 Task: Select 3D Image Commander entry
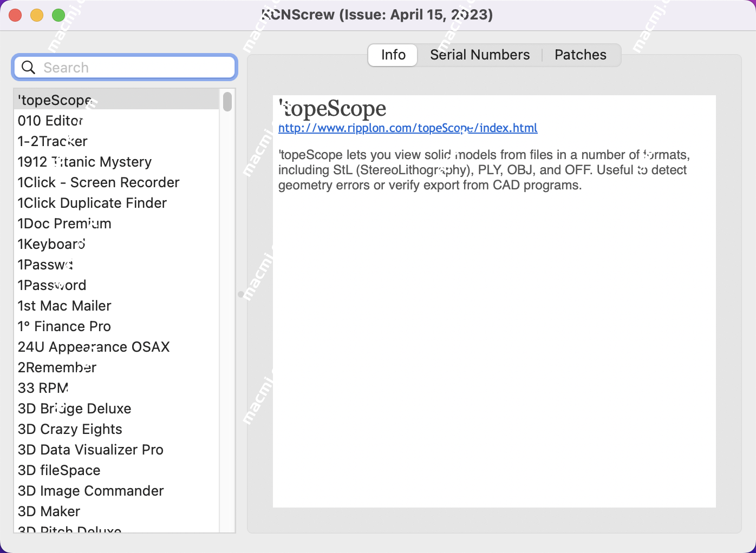click(x=116, y=491)
